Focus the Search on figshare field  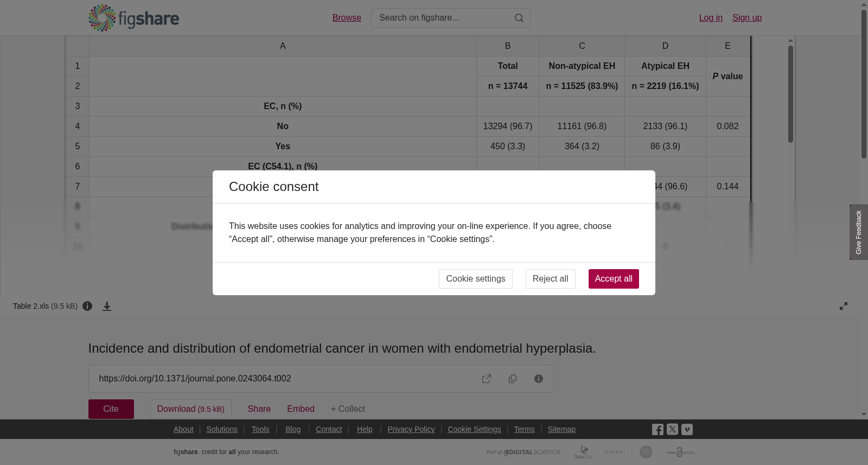click(442, 18)
